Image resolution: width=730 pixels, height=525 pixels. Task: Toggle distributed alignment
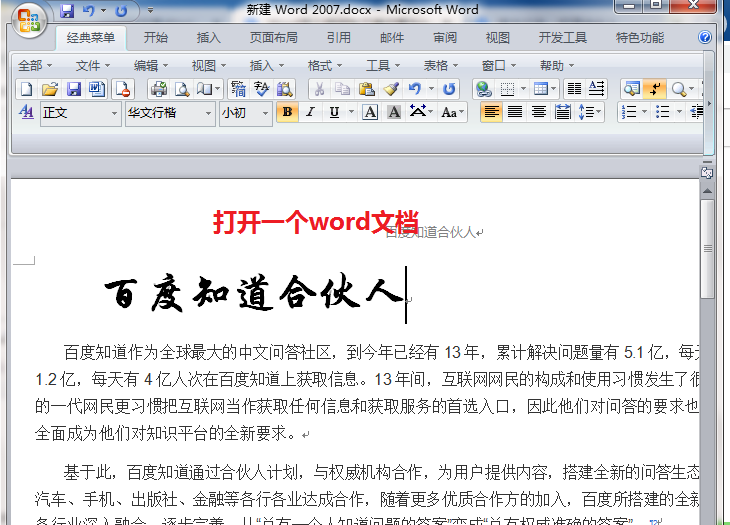tap(563, 112)
